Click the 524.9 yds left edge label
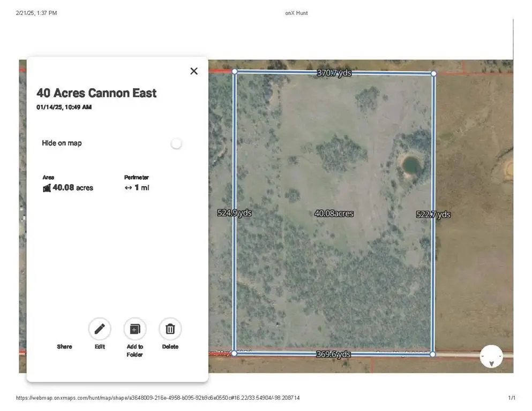 pos(234,213)
